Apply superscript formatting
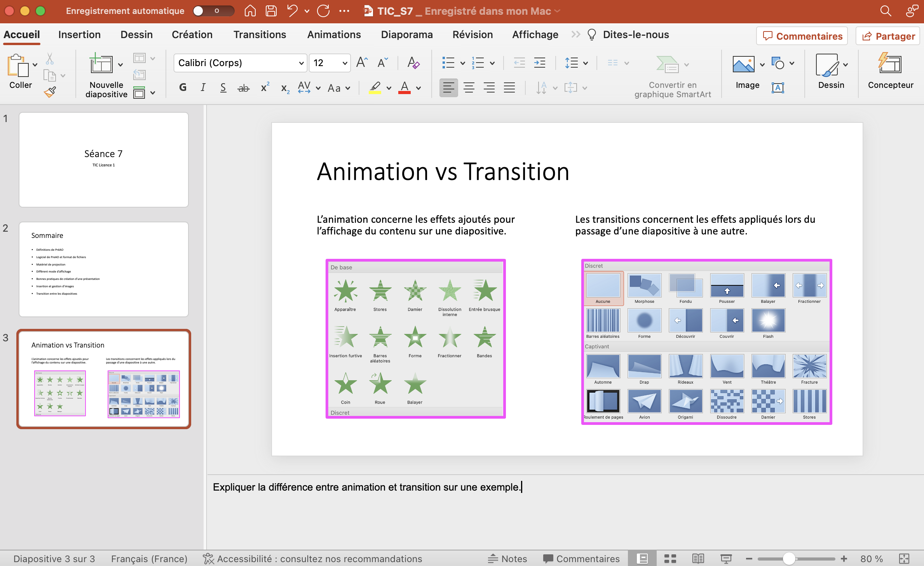This screenshot has height=566, width=924. click(x=265, y=87)
